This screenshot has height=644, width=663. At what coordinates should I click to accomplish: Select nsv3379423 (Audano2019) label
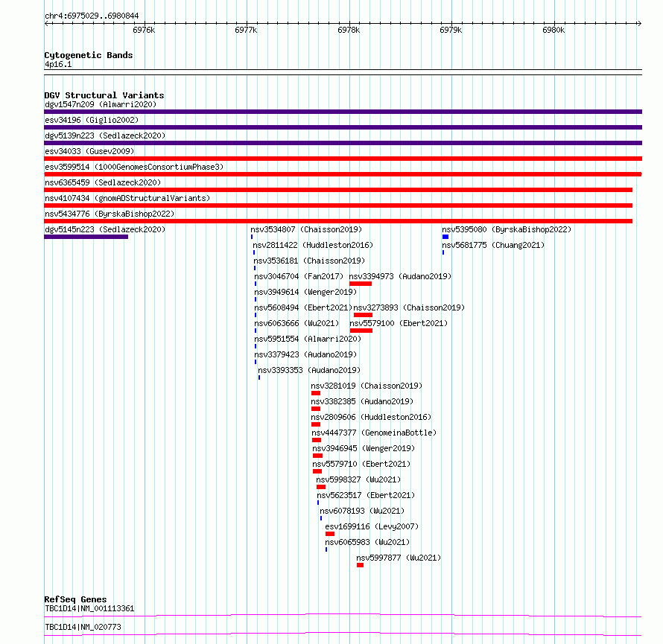point(305,354)
